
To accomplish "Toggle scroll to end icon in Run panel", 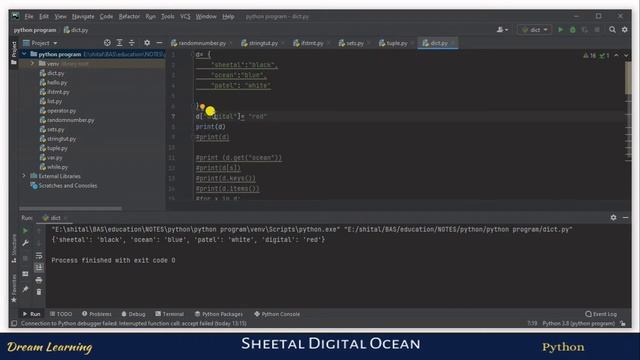I will coord(39,267).
